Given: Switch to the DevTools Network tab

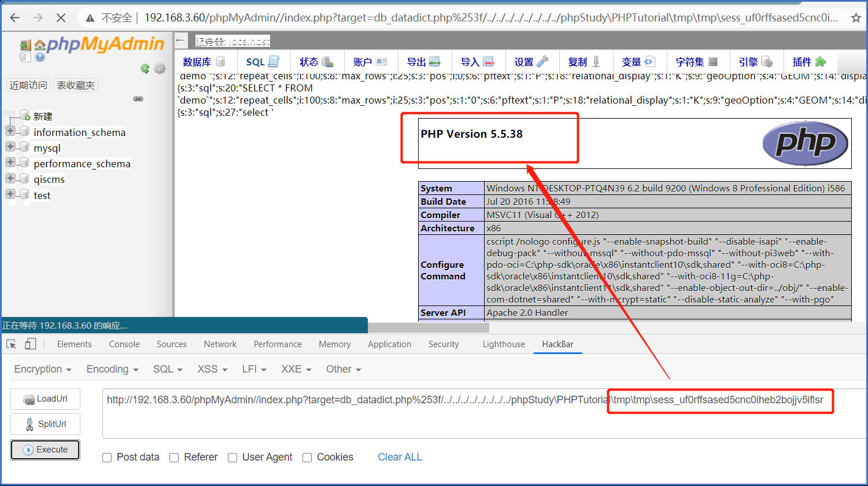Looking at the screenshot, I should point(220,344).
